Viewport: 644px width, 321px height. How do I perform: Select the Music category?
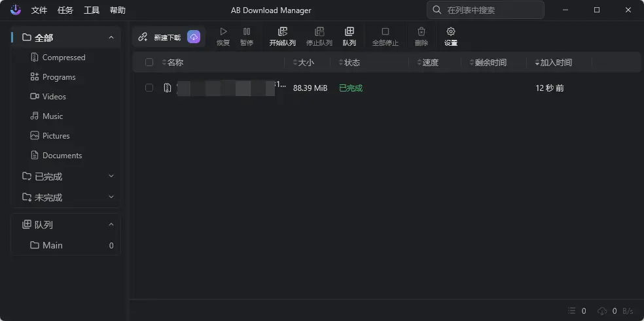65,116
